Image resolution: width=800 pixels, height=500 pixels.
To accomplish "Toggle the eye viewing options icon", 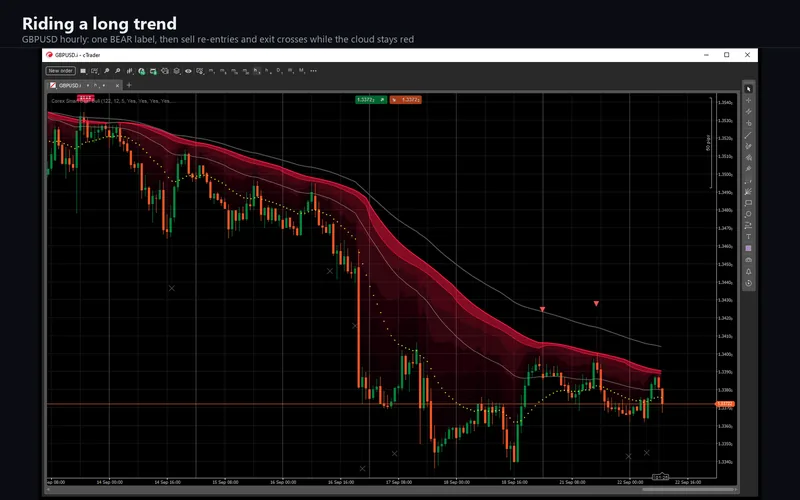I will point(188,71).
